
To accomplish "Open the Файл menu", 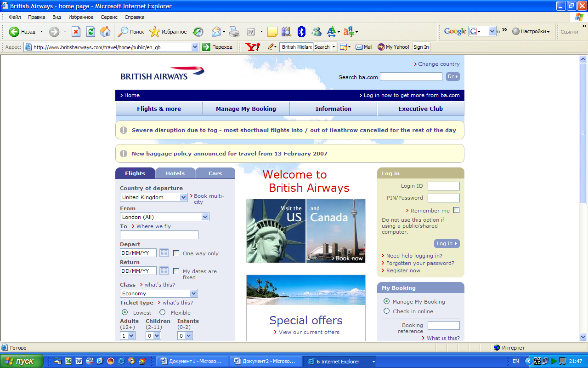I will click(15, 17).
